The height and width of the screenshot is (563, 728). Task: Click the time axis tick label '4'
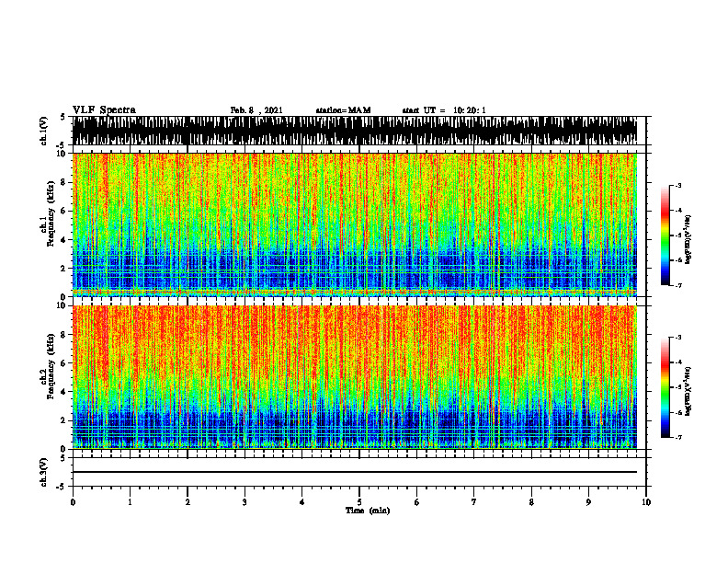click(302, 502)
